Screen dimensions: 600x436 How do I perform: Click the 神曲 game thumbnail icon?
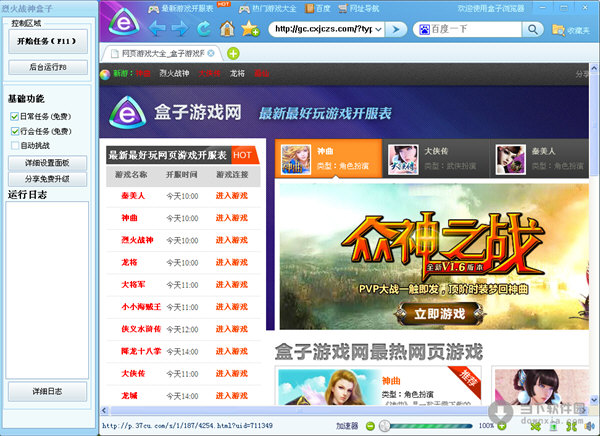pos(296,160)
